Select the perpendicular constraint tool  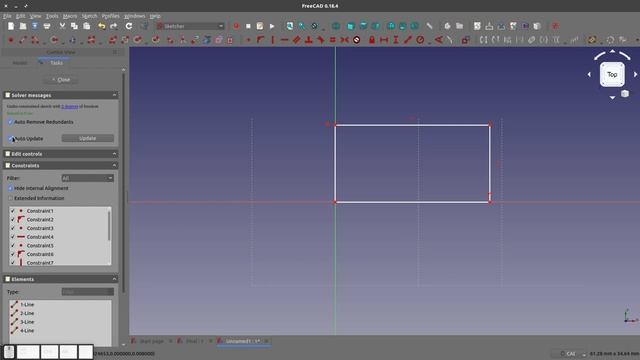tap(309, 40)
